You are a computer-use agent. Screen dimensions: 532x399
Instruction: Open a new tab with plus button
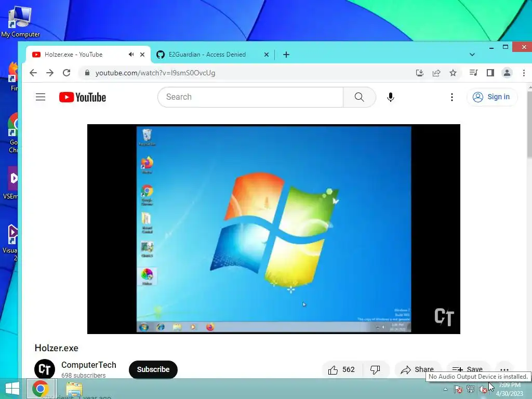[x=286, y=54]
